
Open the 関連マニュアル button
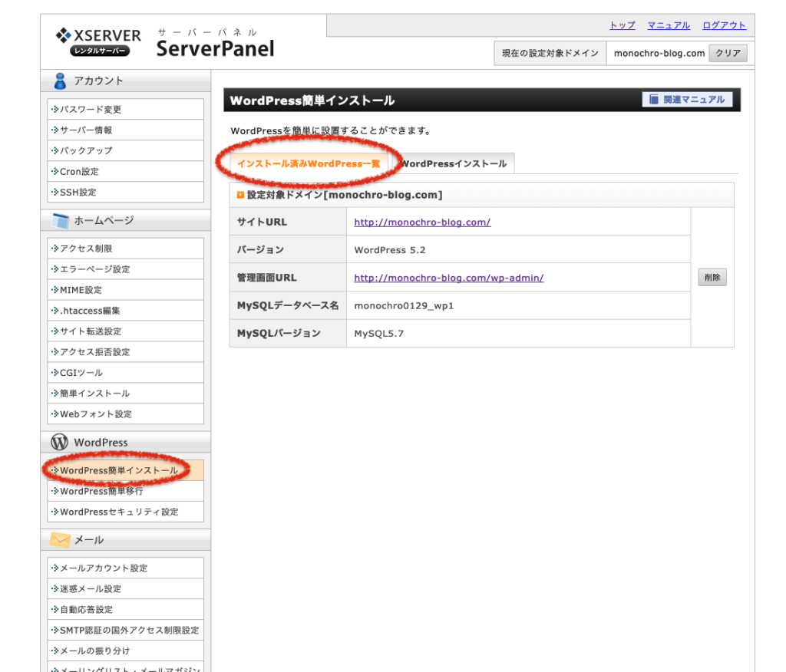point(687,99)
